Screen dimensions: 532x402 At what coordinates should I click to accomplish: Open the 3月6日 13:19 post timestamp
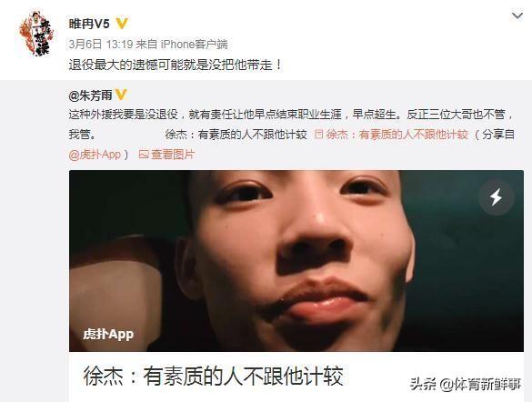100,44
